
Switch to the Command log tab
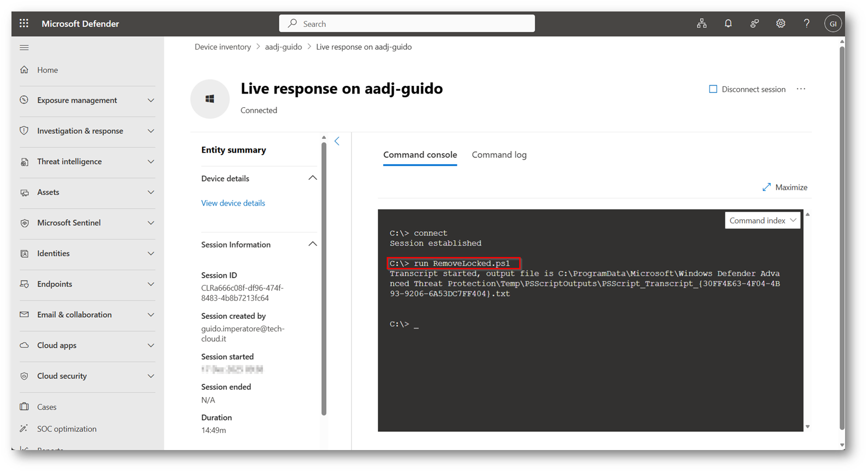[499, 155]
